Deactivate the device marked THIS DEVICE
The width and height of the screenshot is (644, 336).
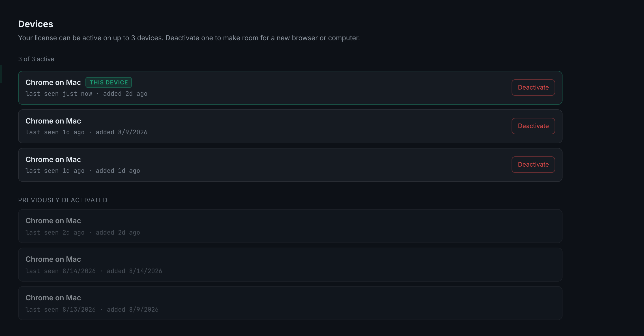tap(533, 88)
